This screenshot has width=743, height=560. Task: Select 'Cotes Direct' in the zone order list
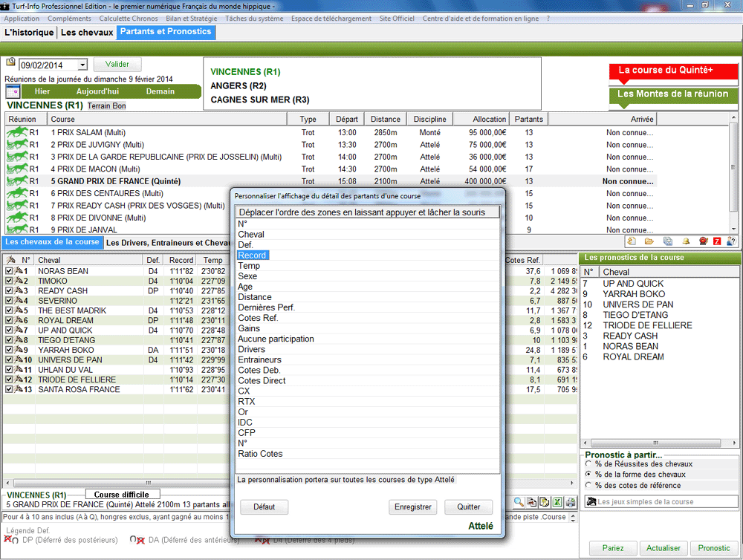click(x=262, y=380)
